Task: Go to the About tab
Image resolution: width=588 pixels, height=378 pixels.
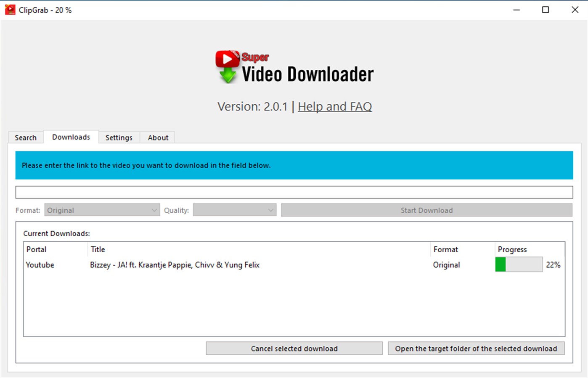Action: pos(158,137)
